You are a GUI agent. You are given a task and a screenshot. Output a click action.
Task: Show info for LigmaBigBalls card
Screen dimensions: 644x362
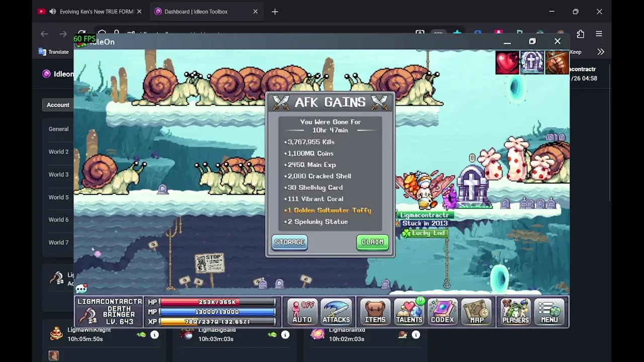tap(285, 335)
